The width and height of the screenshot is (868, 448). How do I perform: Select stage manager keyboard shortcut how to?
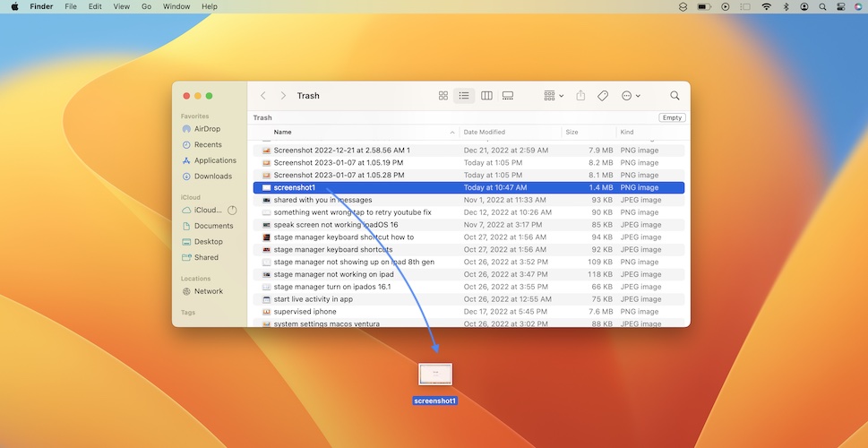click(x=468, y=237)
